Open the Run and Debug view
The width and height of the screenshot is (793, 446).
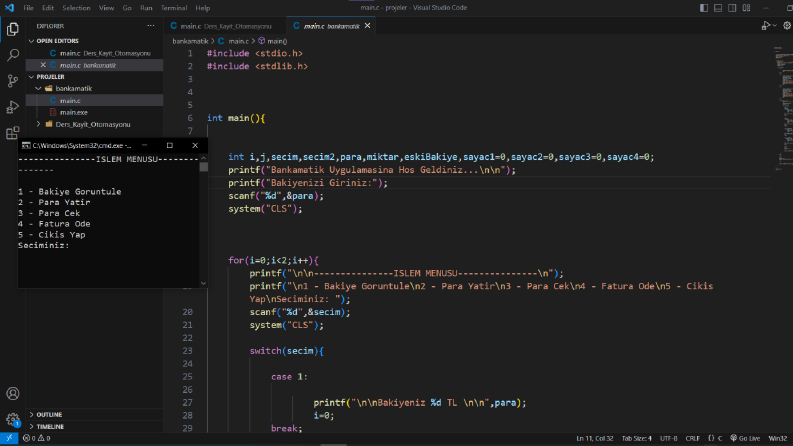(13, 107)
